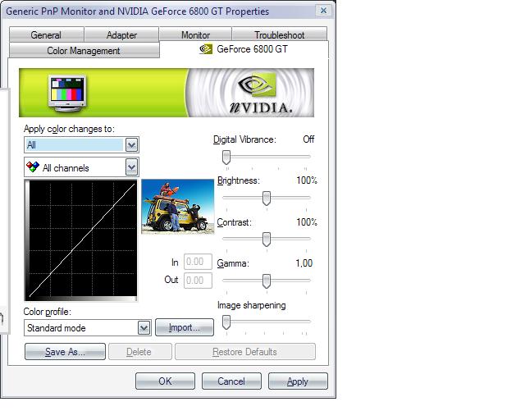Click the Cancel button
The image size is (525, 420).
tap(231, 381)
